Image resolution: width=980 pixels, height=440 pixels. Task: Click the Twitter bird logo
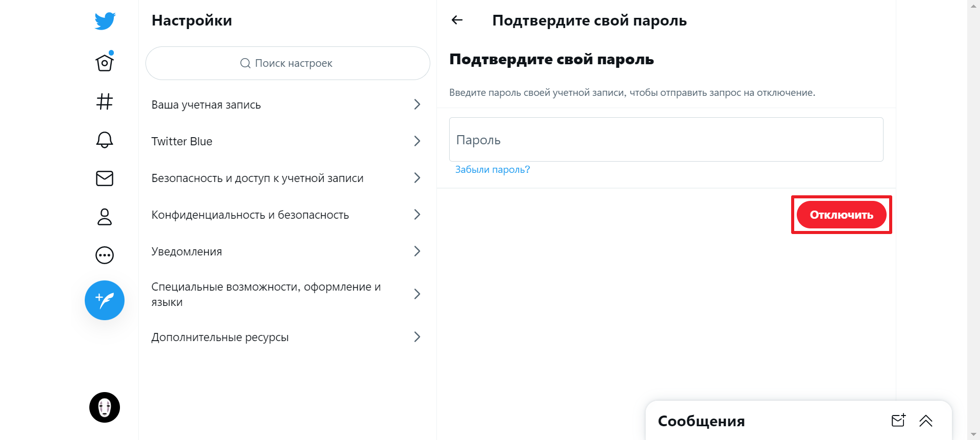[104, 21]
